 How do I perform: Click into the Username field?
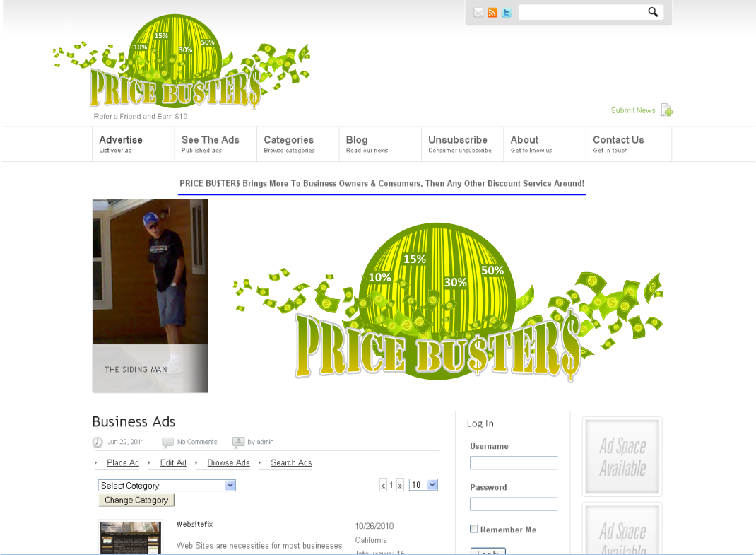[x=514, y=463]
